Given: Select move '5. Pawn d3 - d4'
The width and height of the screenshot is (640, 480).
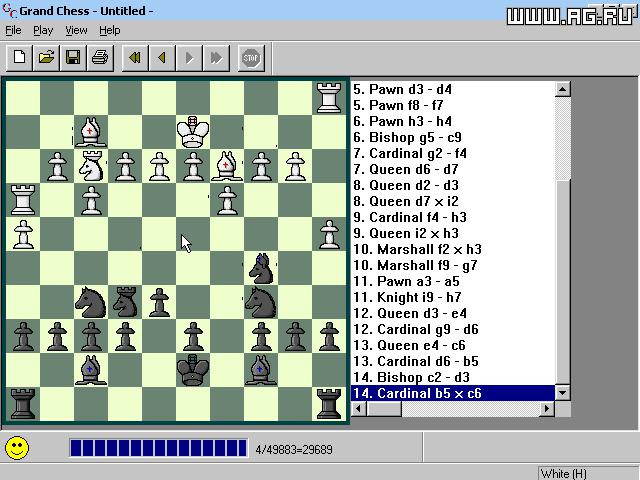Looking at the screenshot, I should point(453,89).
